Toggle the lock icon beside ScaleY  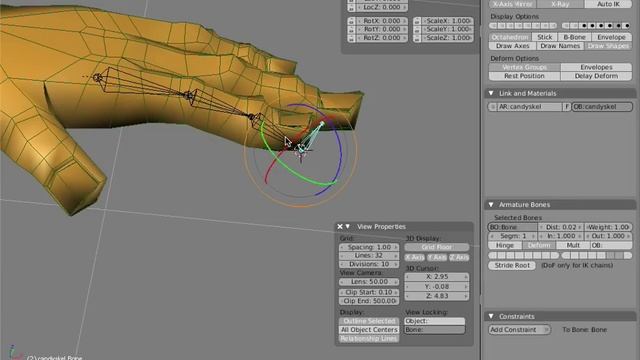point(417,29)
